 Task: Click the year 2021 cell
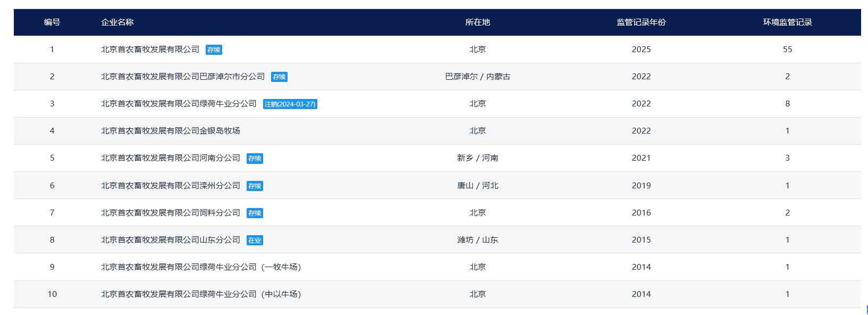tap(641, 158)
